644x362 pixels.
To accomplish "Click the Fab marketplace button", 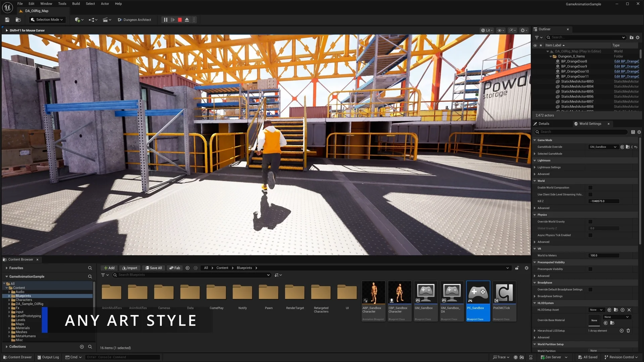I will 175,268.
